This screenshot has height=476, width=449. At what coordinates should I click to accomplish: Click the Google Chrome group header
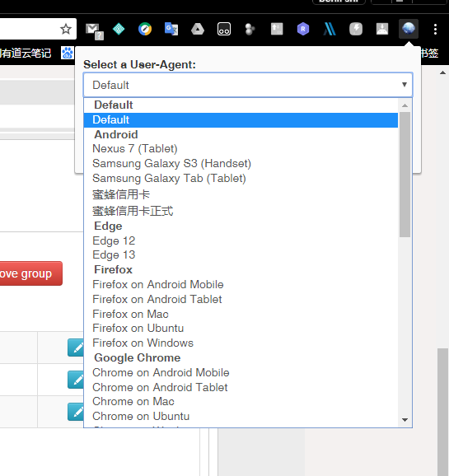(x=138, y=357)
